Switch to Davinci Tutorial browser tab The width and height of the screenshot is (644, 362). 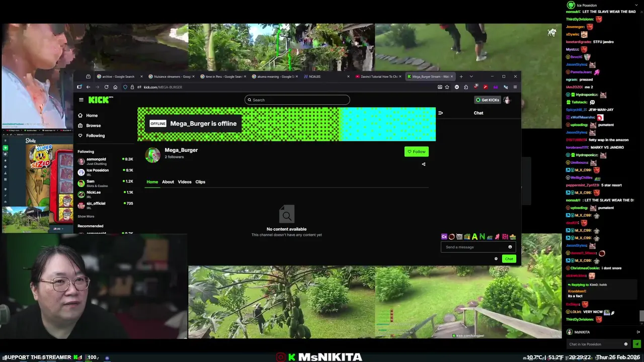click(x=378, y=76)
